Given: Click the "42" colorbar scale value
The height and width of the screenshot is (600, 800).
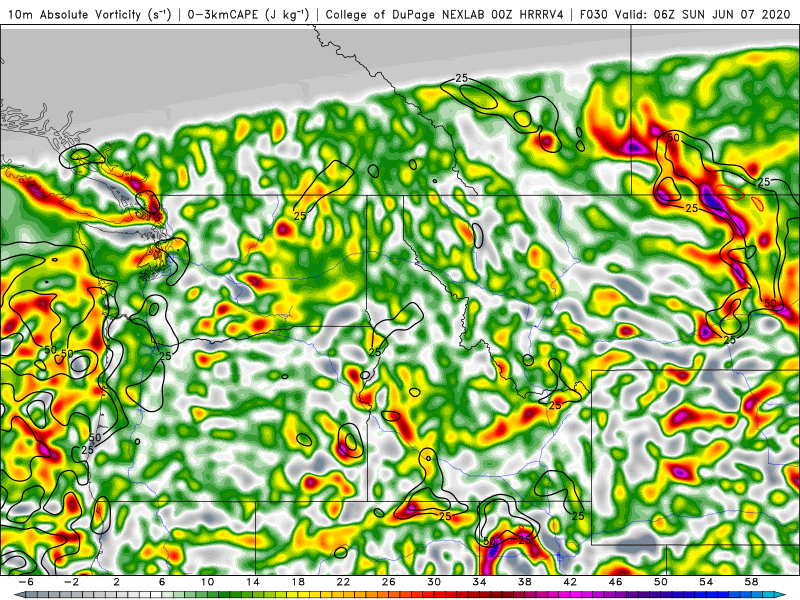Looking at the screenshot, I should [x=570, y=582].
